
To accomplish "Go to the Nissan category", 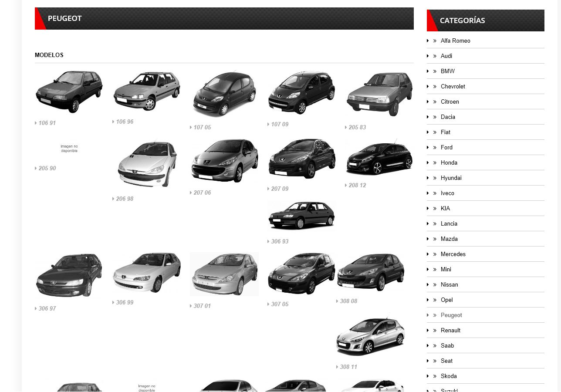I will tap(449, 285).
